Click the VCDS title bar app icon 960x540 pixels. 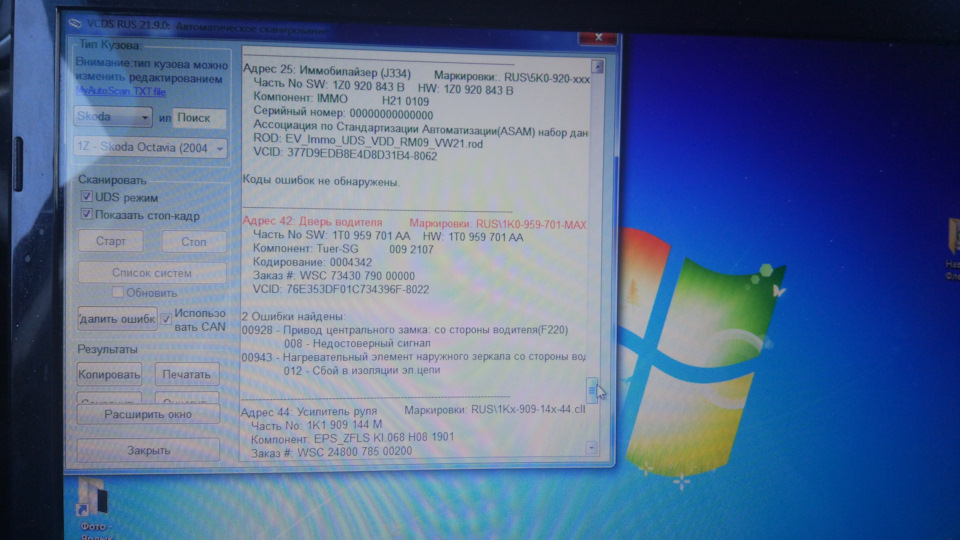click(75, 23)
